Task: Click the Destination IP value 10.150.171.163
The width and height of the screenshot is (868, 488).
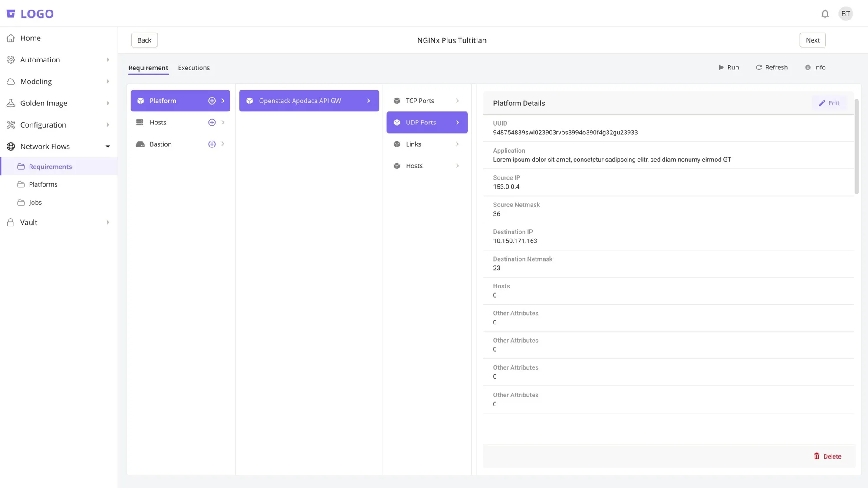Action: (x=515, y=241)
